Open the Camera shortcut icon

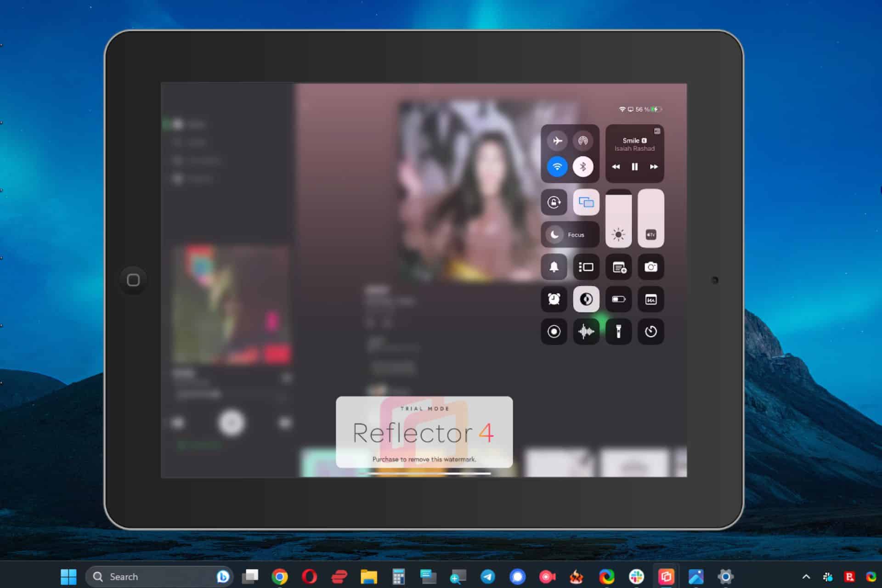(x=650, y=266)
